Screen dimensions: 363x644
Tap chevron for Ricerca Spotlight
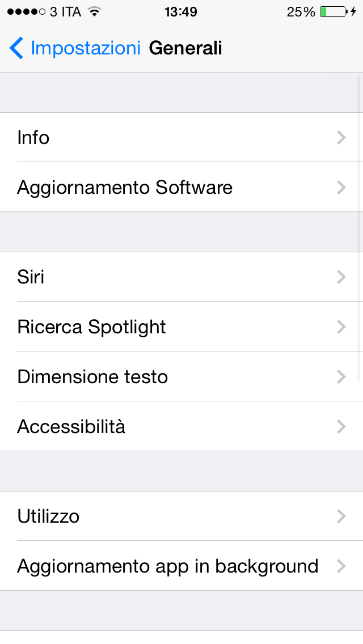click(x=341, y=327)
